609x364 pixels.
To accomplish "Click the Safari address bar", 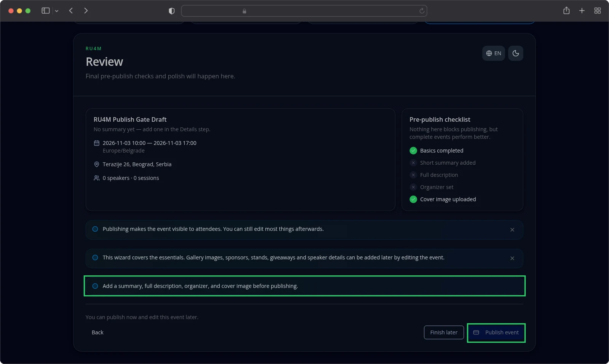I will click(304, 11).
